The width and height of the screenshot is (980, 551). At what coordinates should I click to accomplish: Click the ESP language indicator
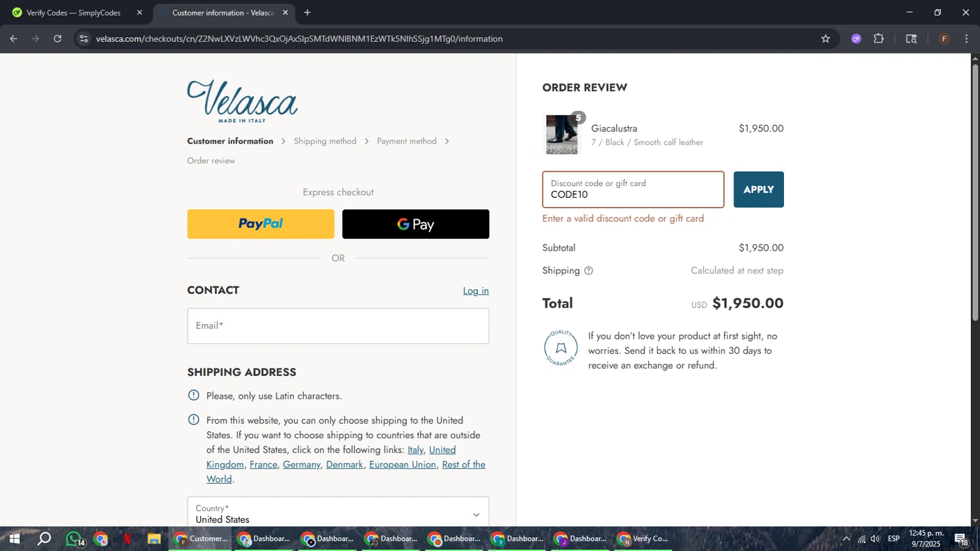[894, 539]
